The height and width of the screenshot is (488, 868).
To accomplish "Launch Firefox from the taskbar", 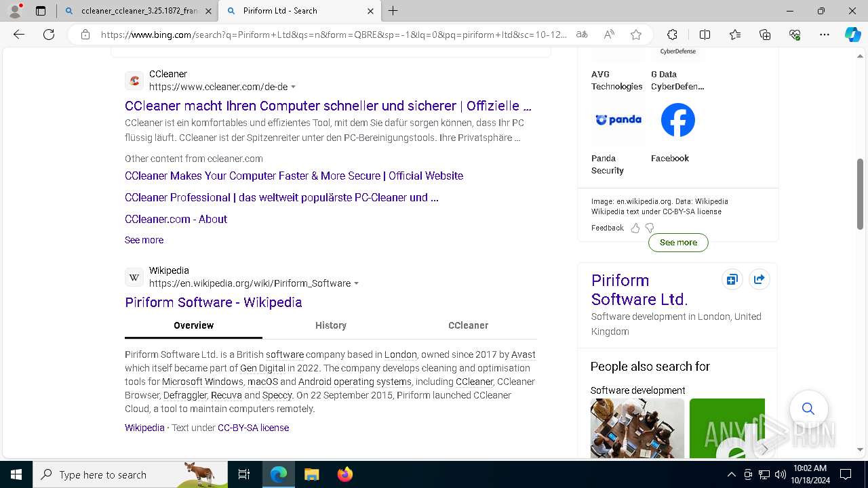I will point(345,474).
